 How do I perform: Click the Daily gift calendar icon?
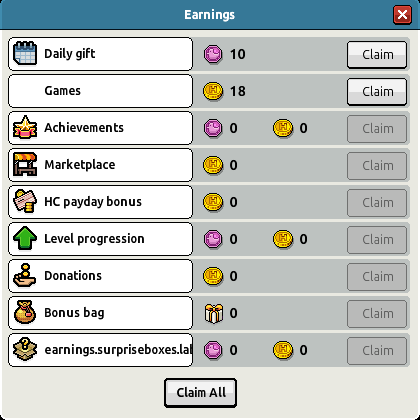tap(25, 53)
